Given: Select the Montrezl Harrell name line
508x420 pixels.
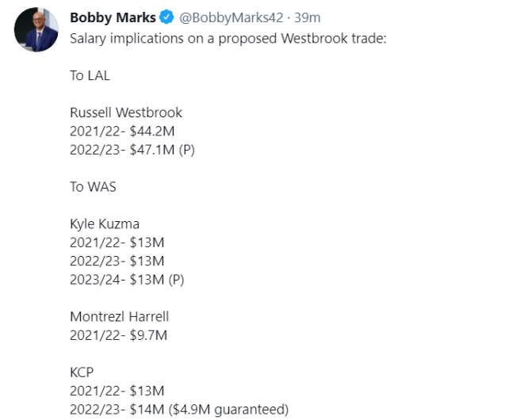Looking at the screenshot, I should tap(119, 317).
